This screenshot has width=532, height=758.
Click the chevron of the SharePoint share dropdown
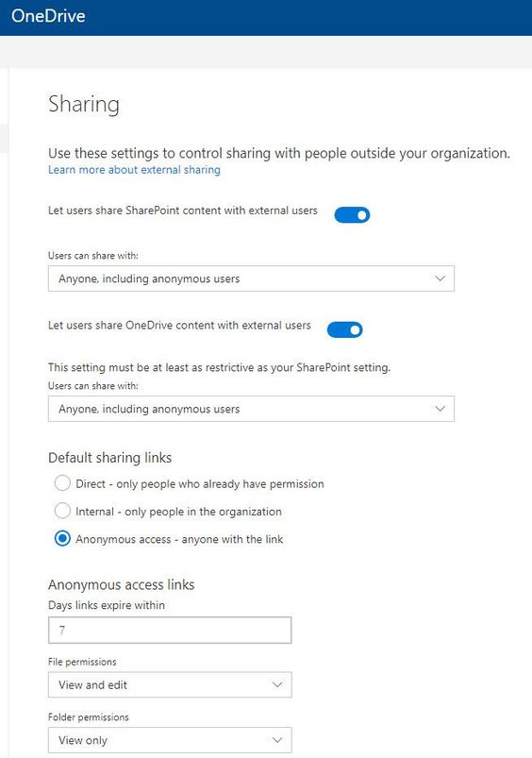tap(440, 278)
